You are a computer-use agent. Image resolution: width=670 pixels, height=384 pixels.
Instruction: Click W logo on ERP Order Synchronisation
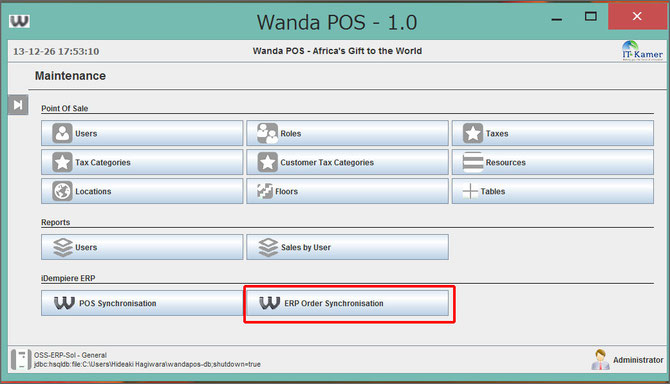[x=270, y=303]
